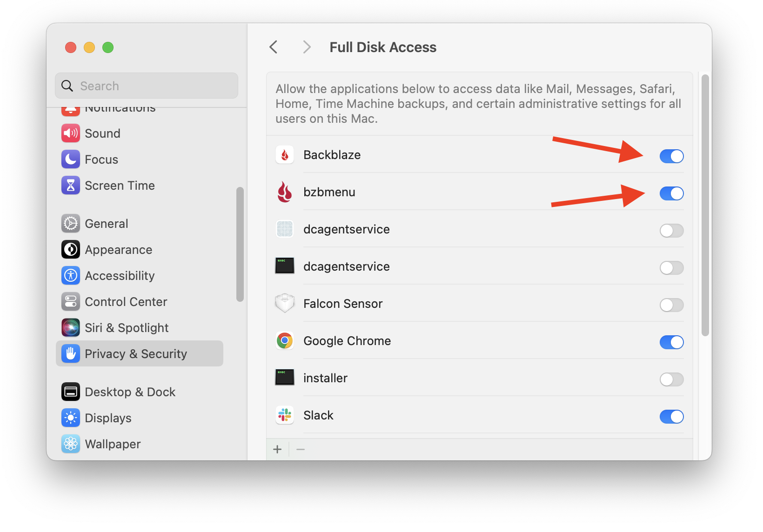Select the Slack row label

[x=319, y=415]
